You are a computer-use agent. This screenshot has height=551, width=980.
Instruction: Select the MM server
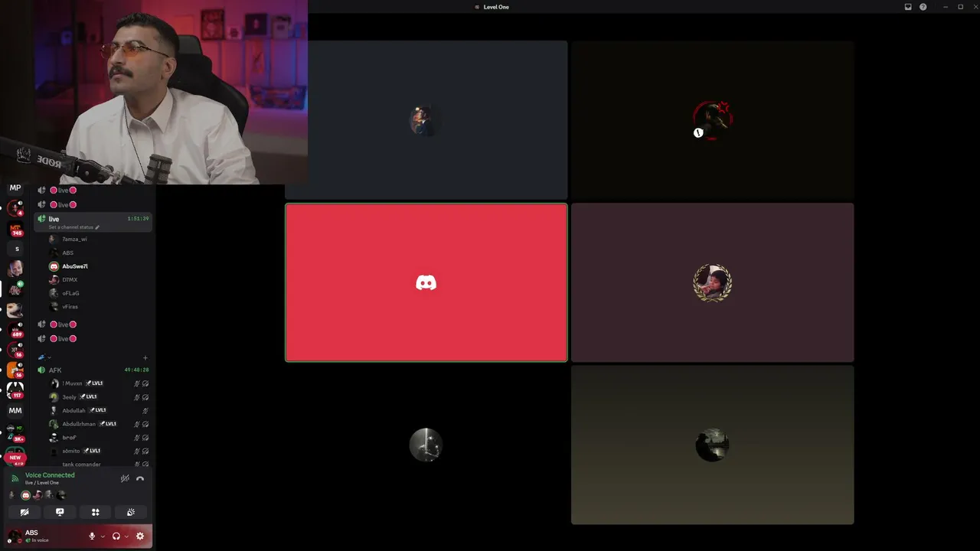pyautogui.click(x=15, y=411)
